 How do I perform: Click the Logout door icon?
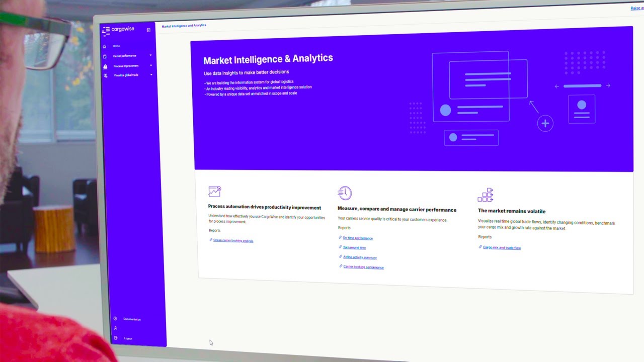click(x=116, y=338)
